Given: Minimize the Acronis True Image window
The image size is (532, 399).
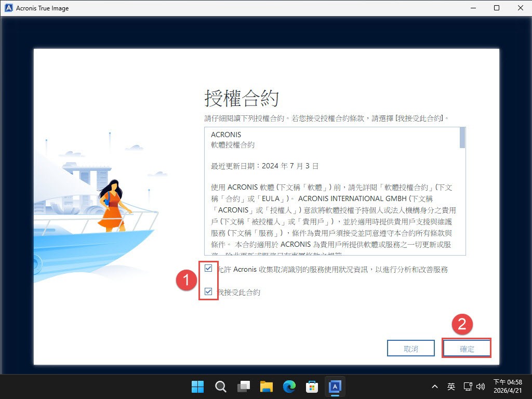Looking at the screenshot, I should [473, 8].
